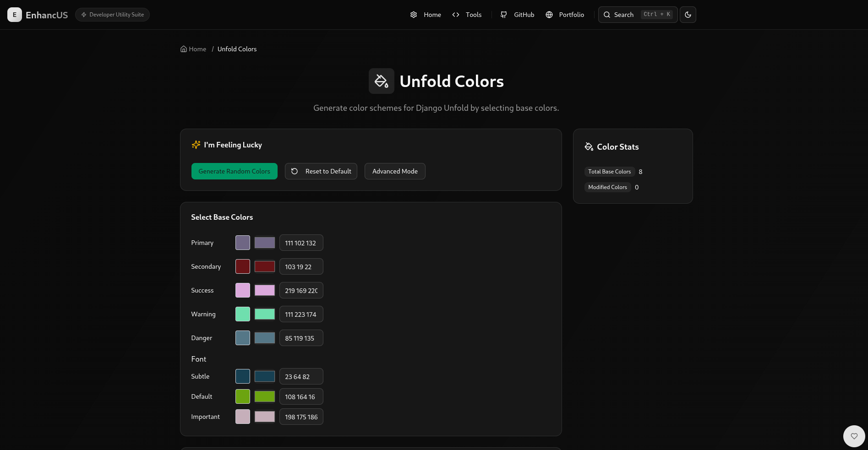The height and width of the screenshot is (450, 868).
Task: Select the sparkle icon beside I'm Feeling Lucky
Action: (x=196, y=145)
